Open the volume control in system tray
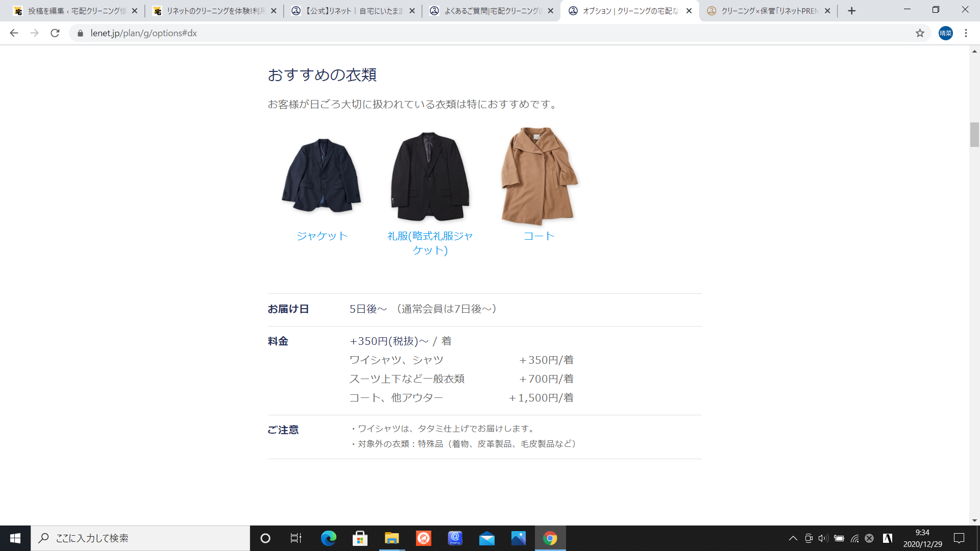 (x=823, y=538)
